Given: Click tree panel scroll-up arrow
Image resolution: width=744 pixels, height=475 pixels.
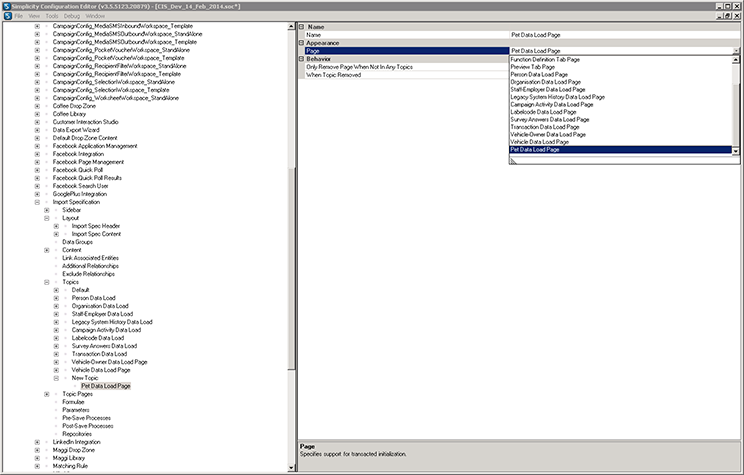Looking at the screenshot, I should click(291, 27).
